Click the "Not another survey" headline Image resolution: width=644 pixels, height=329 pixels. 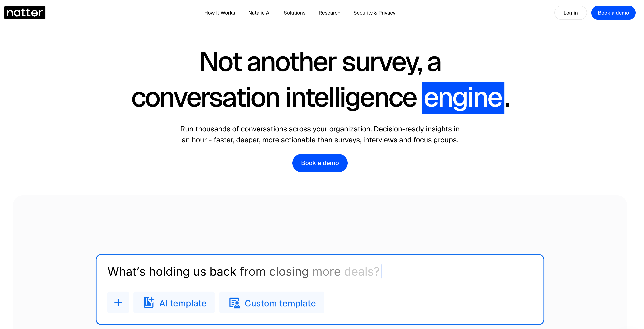320,62
